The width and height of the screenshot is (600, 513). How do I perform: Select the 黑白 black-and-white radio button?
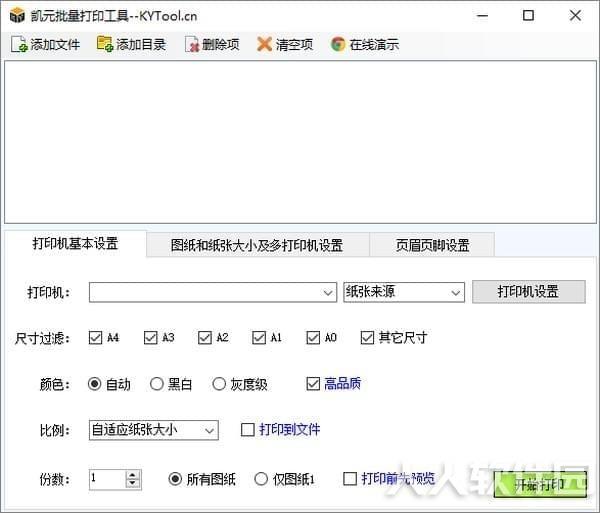tap(157, 384)
